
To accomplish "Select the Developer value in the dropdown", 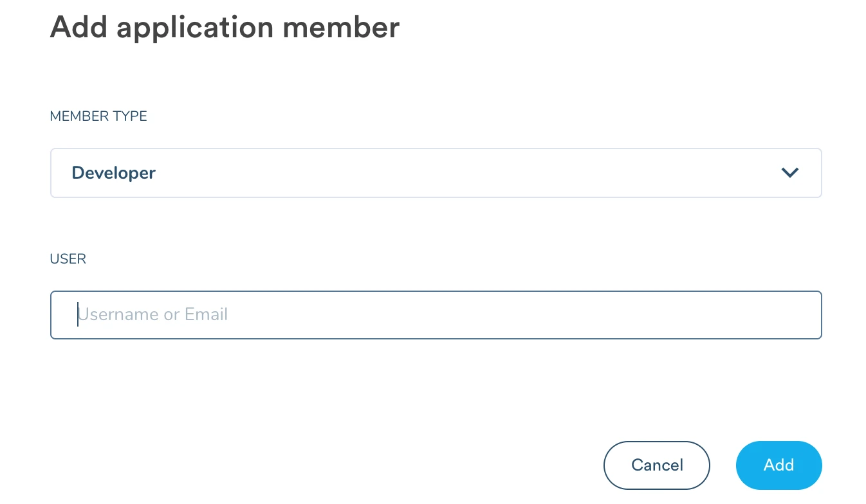I will (113, 172).
